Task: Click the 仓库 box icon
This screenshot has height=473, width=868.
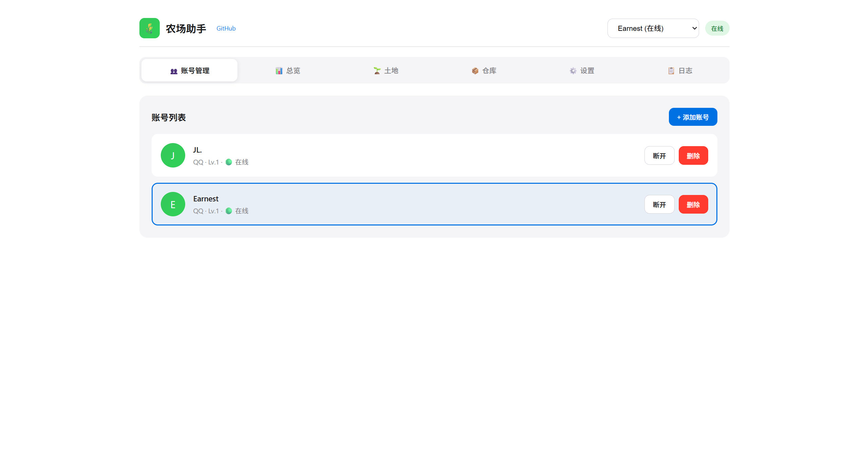Action: click(x=475, y=71)
